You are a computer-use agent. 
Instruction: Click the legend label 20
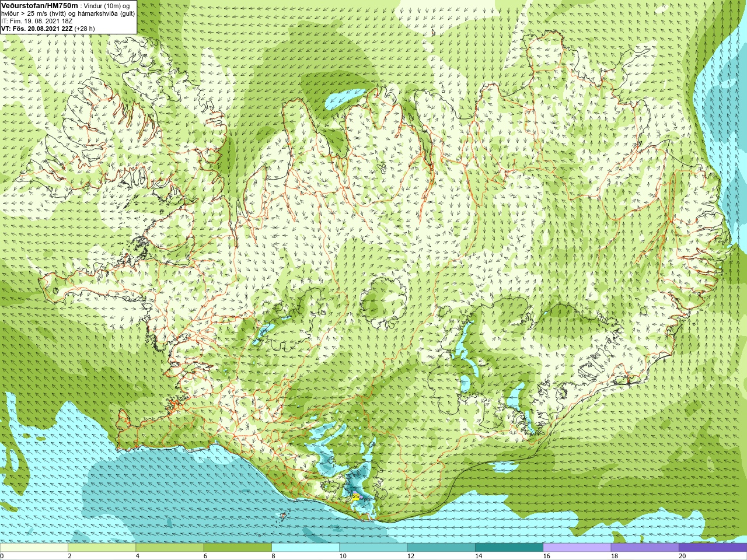pos(682,556)
